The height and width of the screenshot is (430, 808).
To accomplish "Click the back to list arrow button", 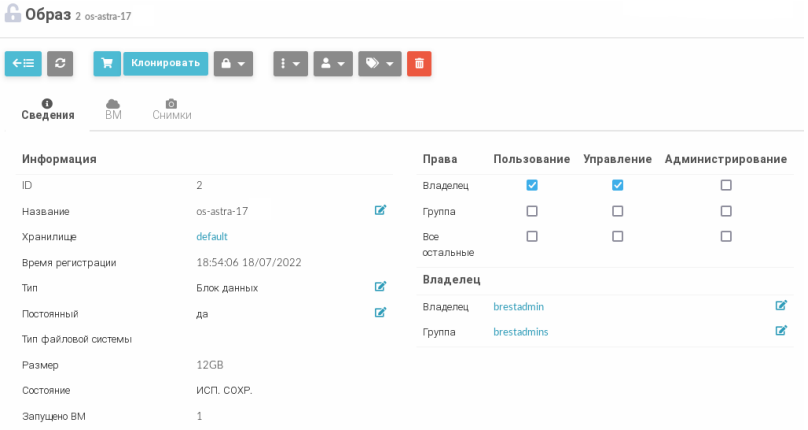I will [x=23, y=64].
